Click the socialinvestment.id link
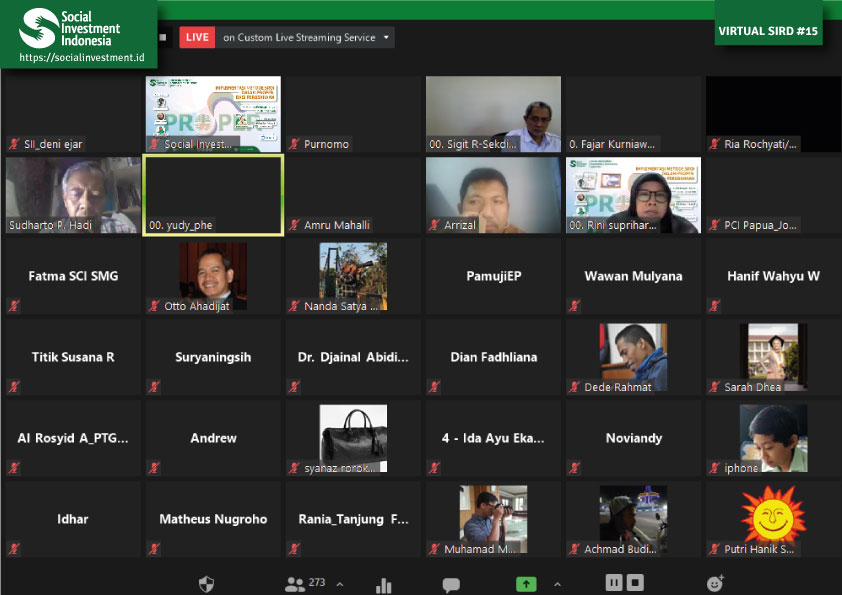The image size is (842, 595). 82,58
